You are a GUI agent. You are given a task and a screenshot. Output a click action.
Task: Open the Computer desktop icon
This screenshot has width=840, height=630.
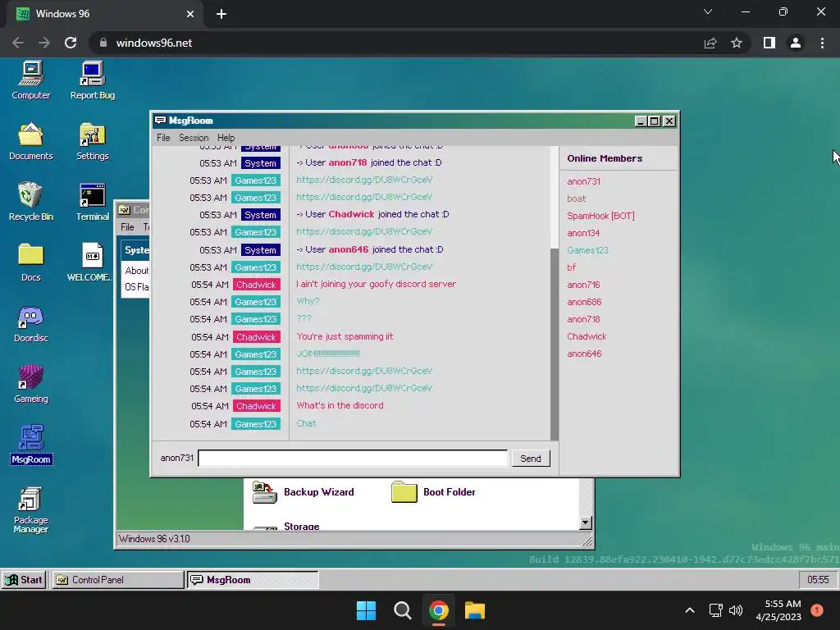(30, 80)
